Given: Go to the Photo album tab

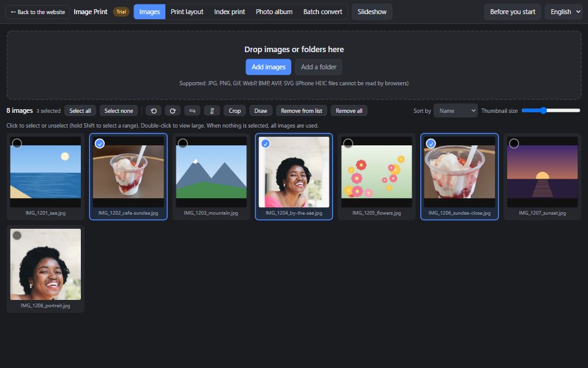Looking at the screenshot, I should coord(274,12).
